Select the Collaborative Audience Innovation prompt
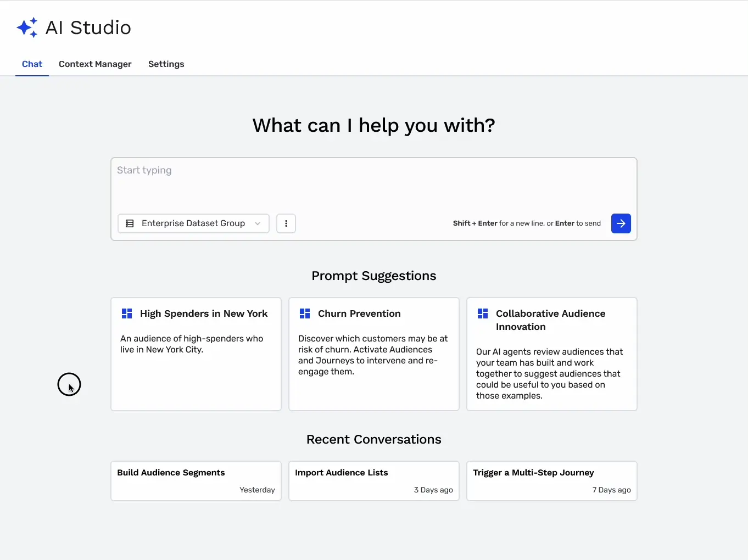This screenshot has height=560, width=748. [x=551, y=354]
